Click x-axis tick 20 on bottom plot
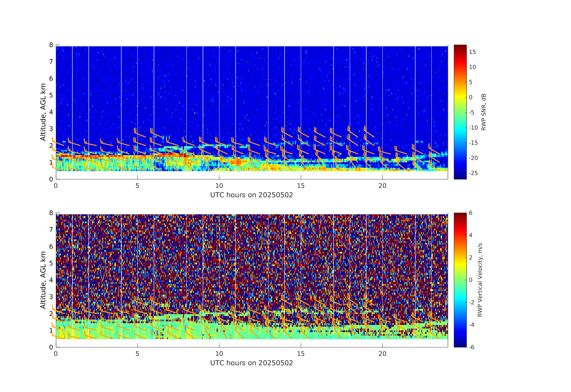The image size is (571, 392). point(382,354)
